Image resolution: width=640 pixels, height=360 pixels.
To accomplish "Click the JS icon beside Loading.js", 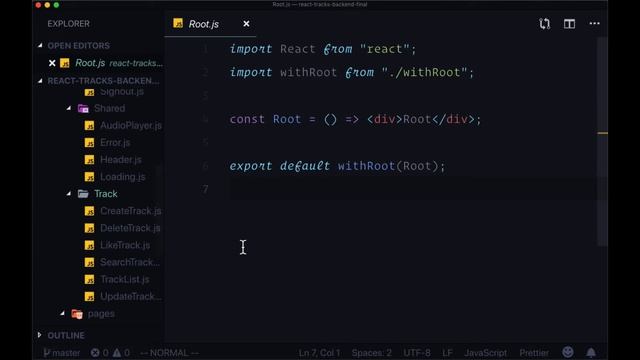I will pyautogui.click(x=89, y=177).
